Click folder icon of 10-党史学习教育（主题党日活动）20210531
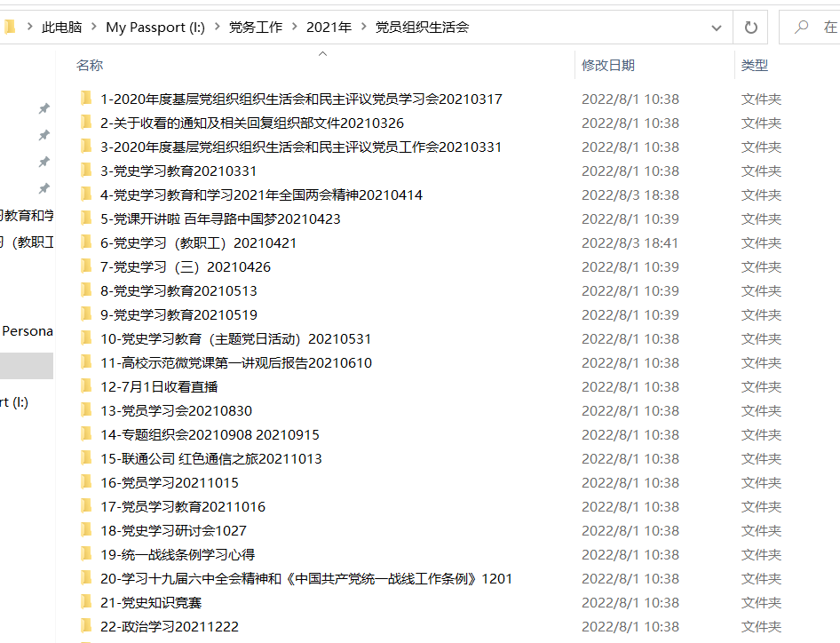Screen dimensions: 840x643 86,338
